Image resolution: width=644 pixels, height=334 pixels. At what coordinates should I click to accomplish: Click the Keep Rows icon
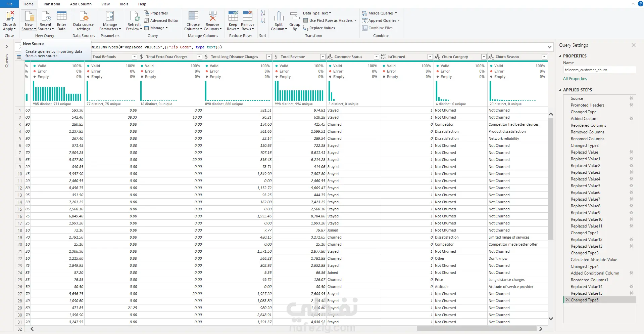(x=233, y=16)
